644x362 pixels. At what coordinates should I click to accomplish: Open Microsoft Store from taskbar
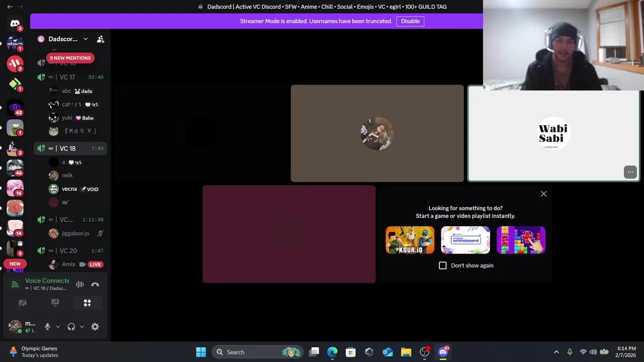(351, 352)
